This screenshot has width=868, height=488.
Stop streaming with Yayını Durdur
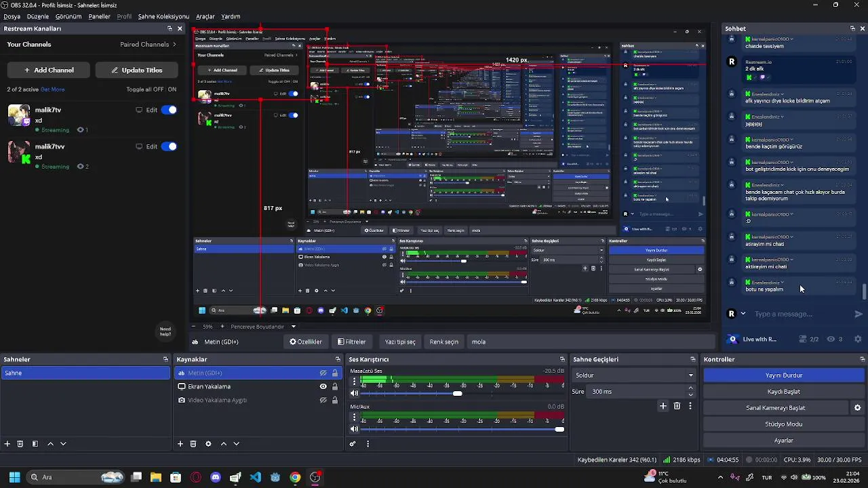[x=784, y=375]
